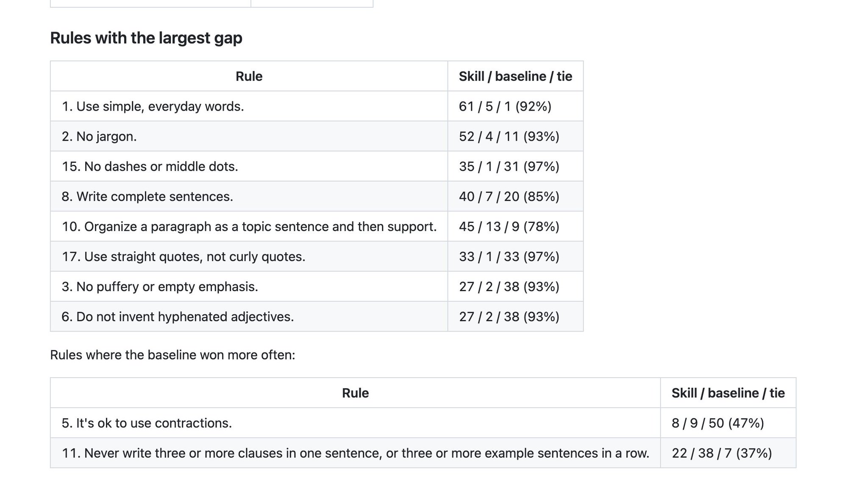Click '6. Do not invent hyphenated adjectives.'
Viewport: 868px width, 484px height.
(x=178, y=317)
